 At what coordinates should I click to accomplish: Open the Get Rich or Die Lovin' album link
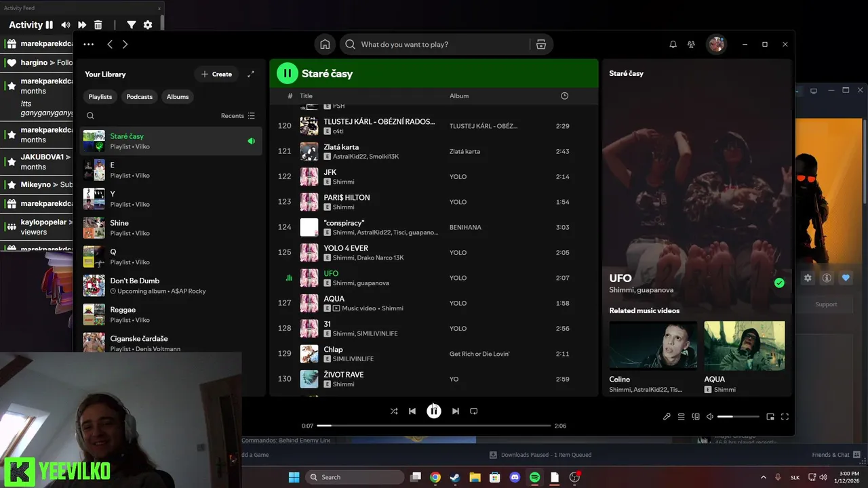[479, 354]
